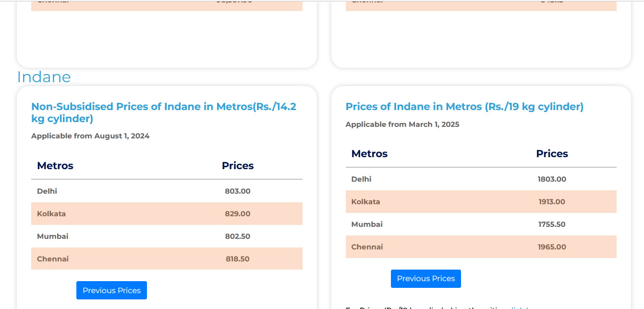The width and height of the screenshot is (644, 309).
Task: Select Metros column header in 14.2 kg table
Action: pyautogui.click(x=55, y=166)
